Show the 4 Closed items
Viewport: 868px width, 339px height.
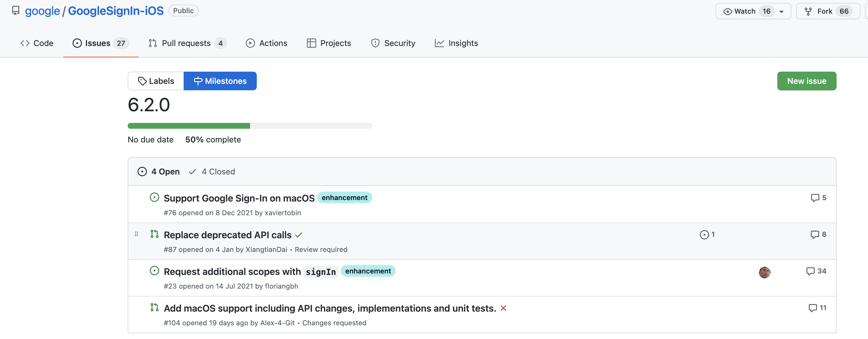coord(212,172)
